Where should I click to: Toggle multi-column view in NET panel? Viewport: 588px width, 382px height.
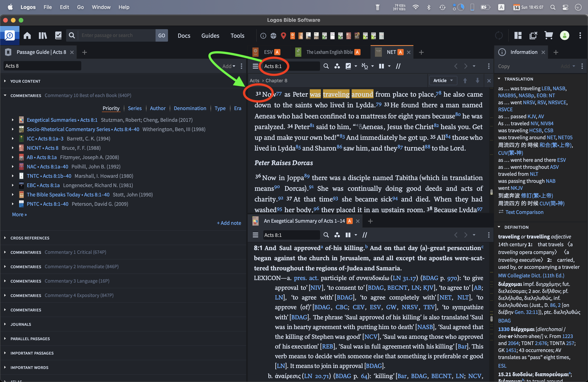[x=381, y=66]
